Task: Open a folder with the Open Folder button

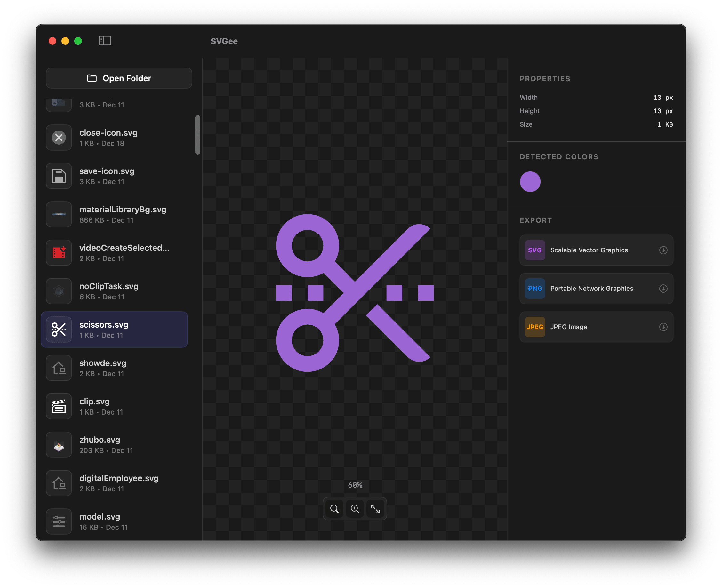Action: pos(119,78)
